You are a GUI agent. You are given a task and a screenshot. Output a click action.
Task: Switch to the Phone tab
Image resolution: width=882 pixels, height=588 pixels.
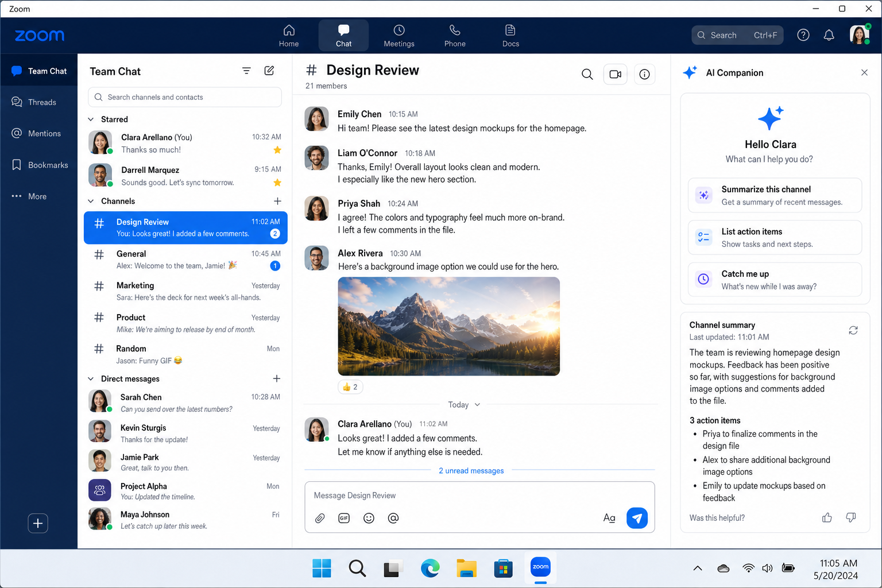(455, 36)
